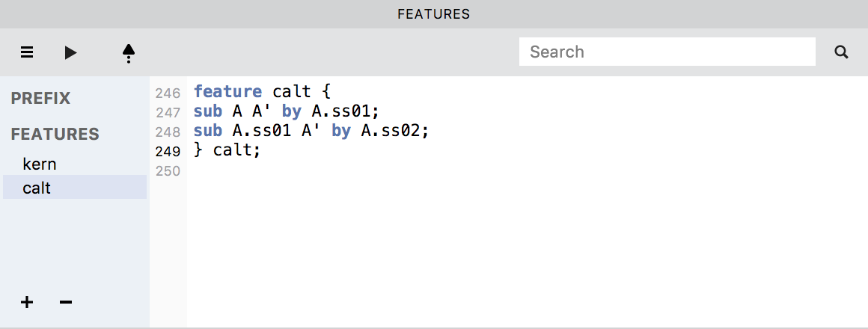868x329 pixels.
Task: Click the FEATURES window title bar
Action: tap(434, 13)
